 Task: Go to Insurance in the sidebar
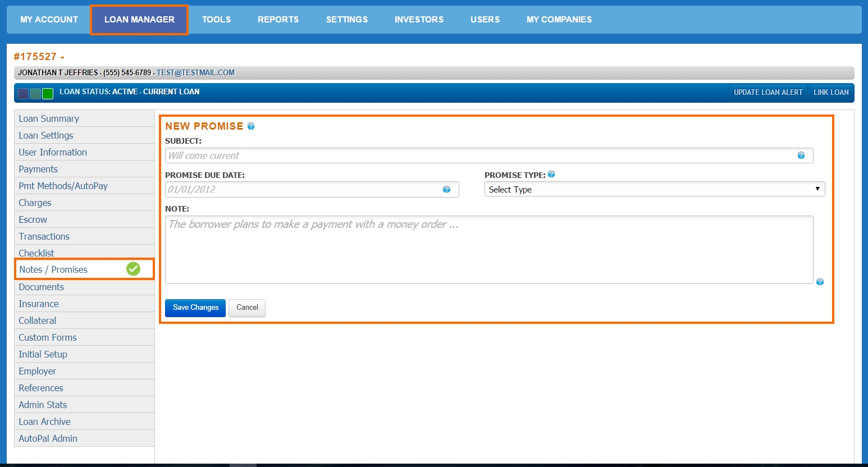(84, 304)
